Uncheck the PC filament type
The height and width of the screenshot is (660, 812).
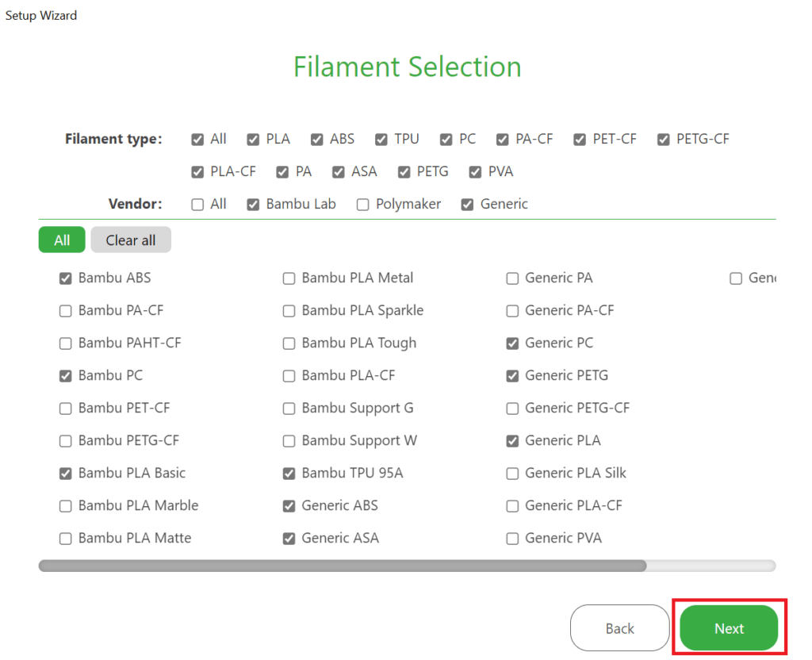pyautogui.click(x=446, y=140)
